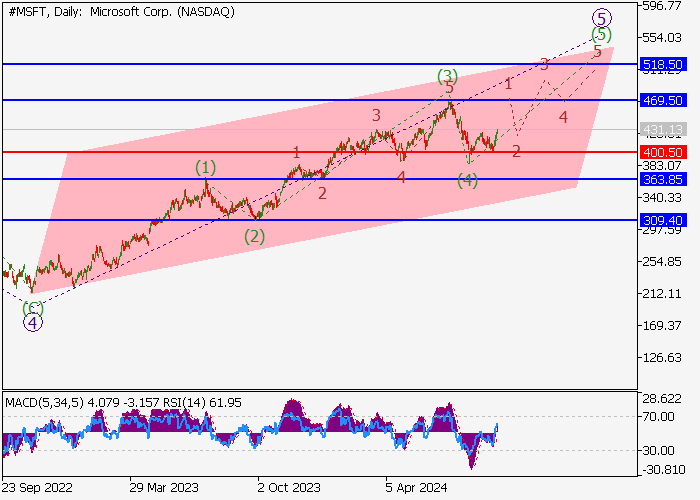Viewport: 700px width, 500px height.
Task: Select the 518.50 blue price label
Action: (663, 64)
